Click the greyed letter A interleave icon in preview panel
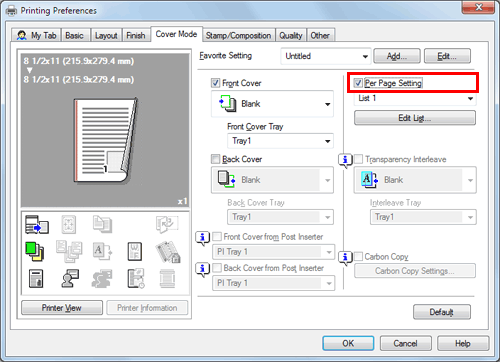This screenshot has height=362, width=500. point(102,251)
